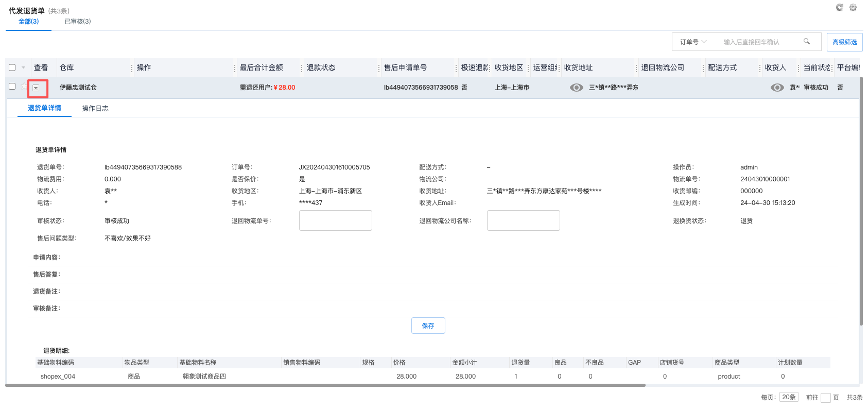Click the 高级筛选 button
Viewport: 868px width, 410px height.
845,42
